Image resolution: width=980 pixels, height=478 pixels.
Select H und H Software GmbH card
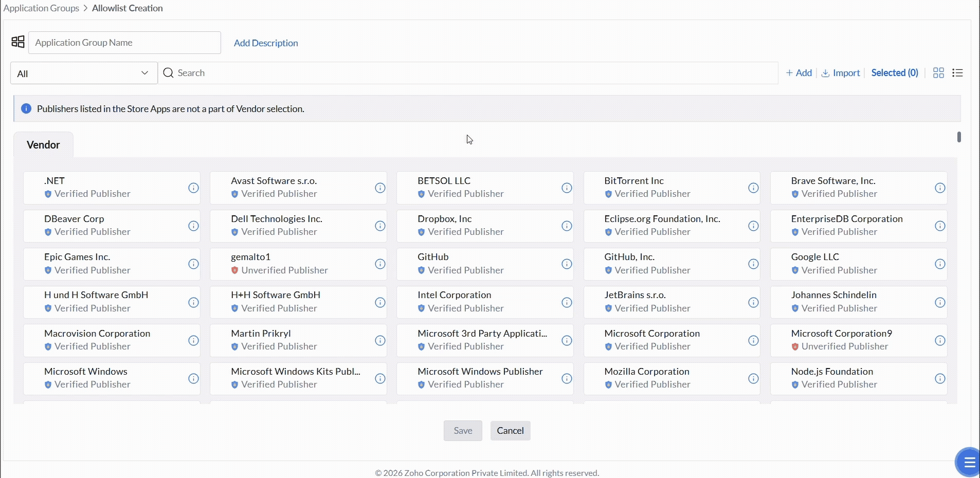click(112, 302)
